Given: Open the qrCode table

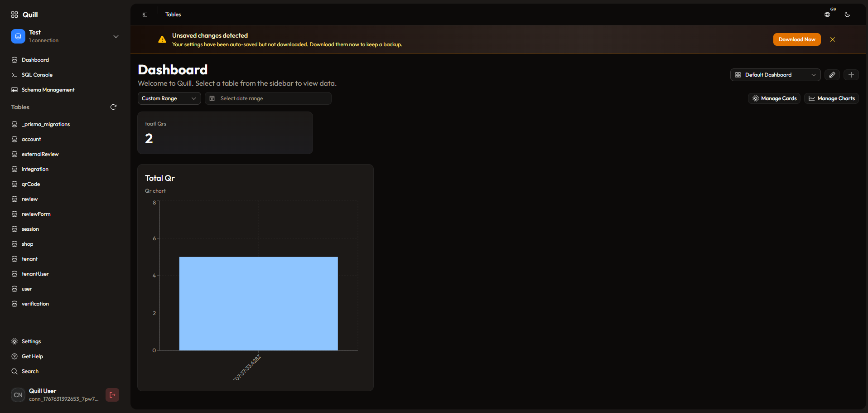Looking at the screenshot, I should pyautogui.click(x=31, y=184).
